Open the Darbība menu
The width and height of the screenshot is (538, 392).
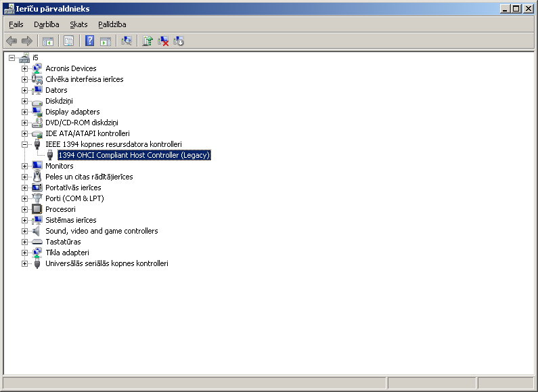(x=46, y=24)
